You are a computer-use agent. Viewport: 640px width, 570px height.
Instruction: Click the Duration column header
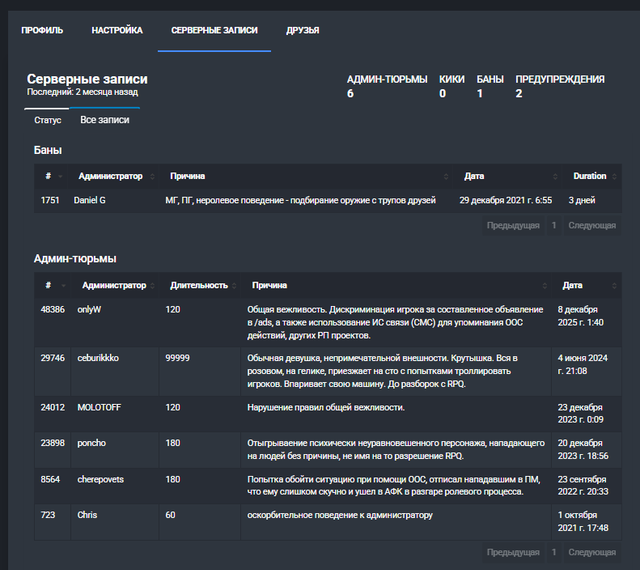pos(589,176)
